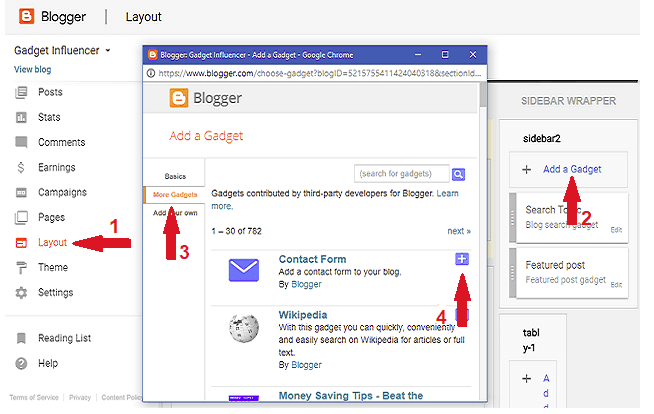Viewport: 654px width, 414px height.
Task: Open Blogger author link under Wikipedia
Action: click(307, 365)
